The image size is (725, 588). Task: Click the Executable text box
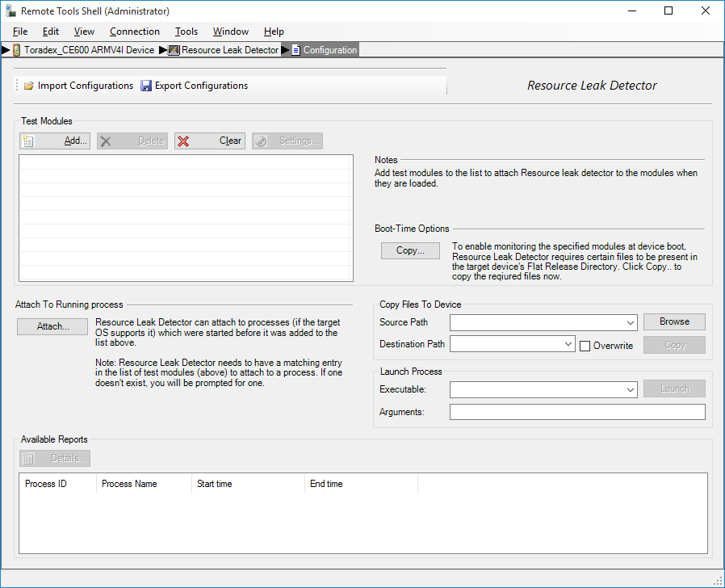(537, 389)
